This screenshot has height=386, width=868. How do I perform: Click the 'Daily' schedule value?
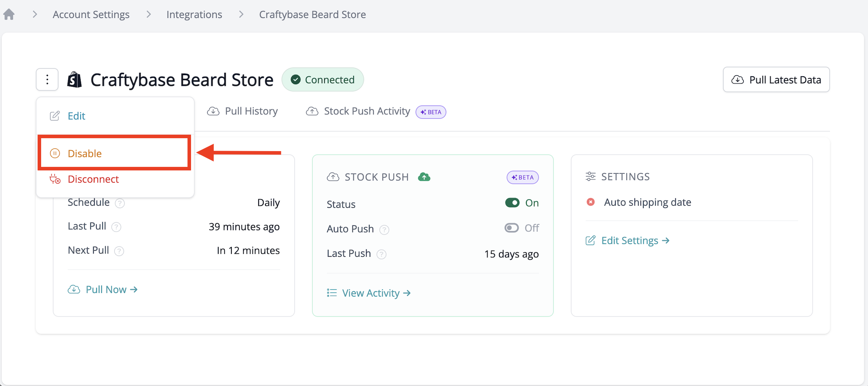click(268, 203)
